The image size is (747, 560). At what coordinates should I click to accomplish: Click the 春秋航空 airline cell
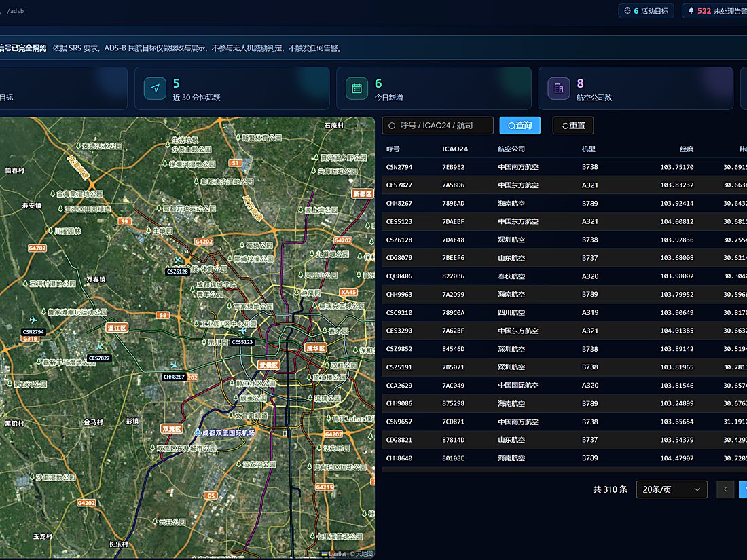(x=511, y=276)
